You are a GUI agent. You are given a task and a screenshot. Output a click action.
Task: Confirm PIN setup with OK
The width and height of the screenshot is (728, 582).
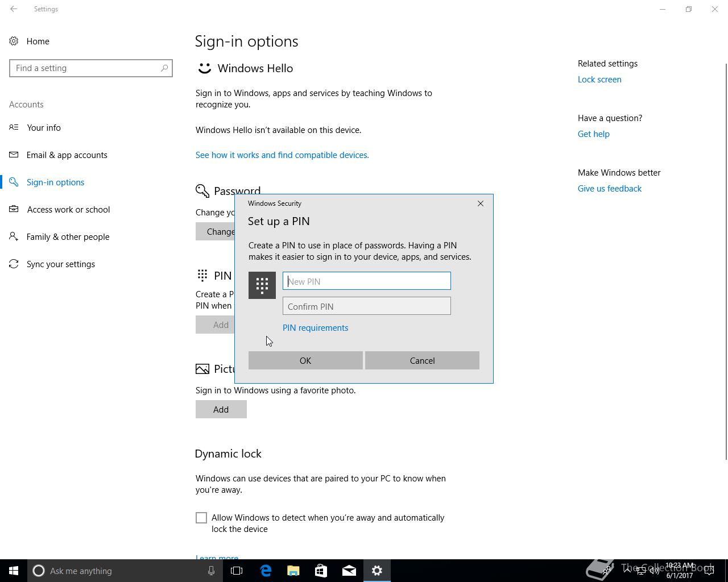(305, 360)
